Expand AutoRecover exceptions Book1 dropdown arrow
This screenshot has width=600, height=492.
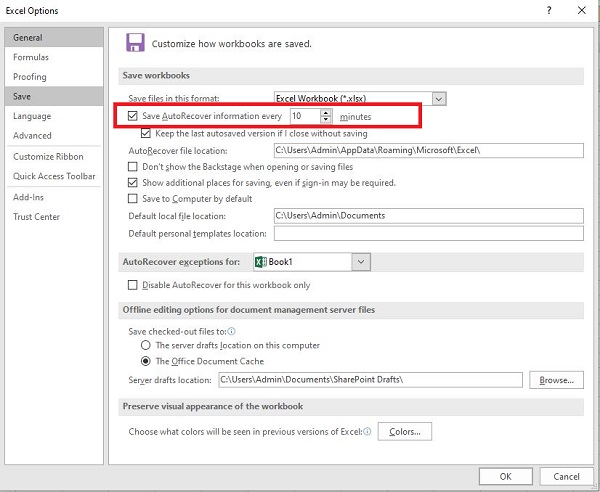(x=361, y=262)
